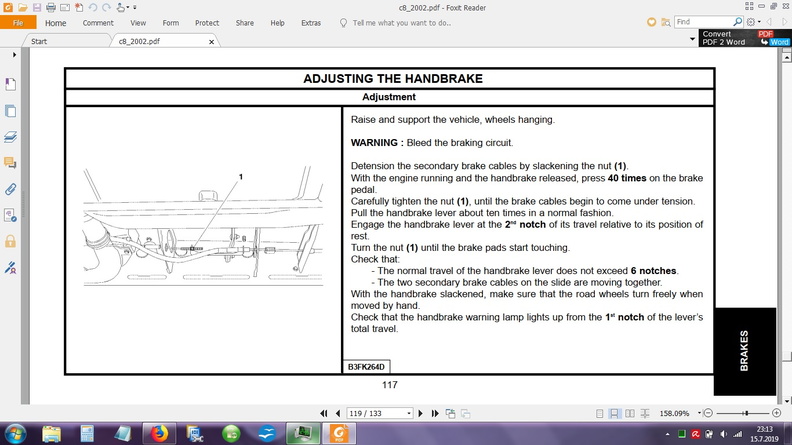Click the orange heart favorite icon
The height and width of the screenshot is (445, 792).
point(652,22)
